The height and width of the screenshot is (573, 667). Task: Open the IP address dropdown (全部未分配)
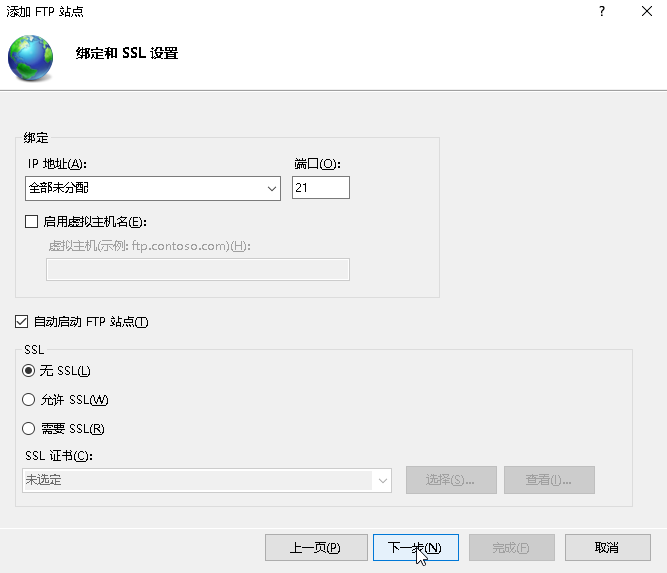(x=153, y=188)
